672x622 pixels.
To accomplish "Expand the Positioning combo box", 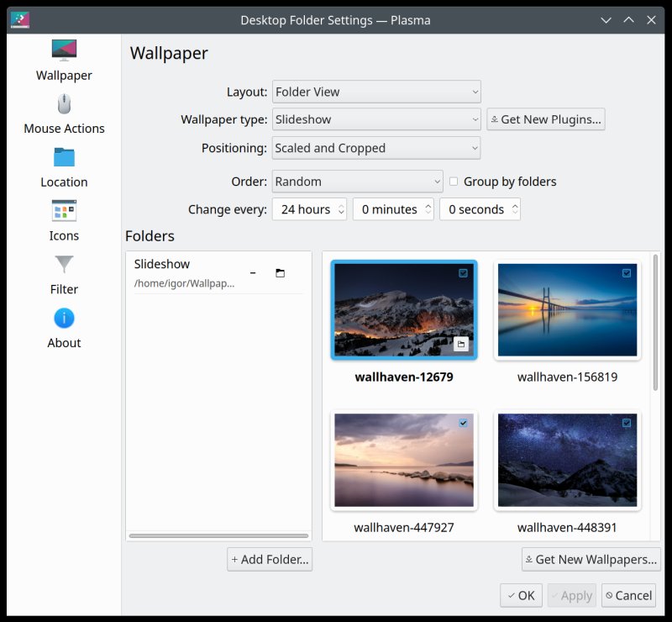I will tap(375, 148).
